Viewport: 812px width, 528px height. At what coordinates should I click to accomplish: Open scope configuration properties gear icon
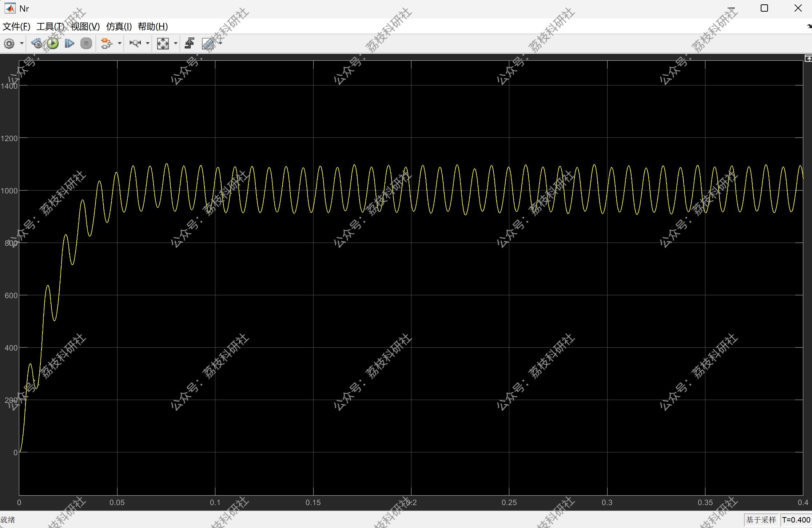click(9, 44)
